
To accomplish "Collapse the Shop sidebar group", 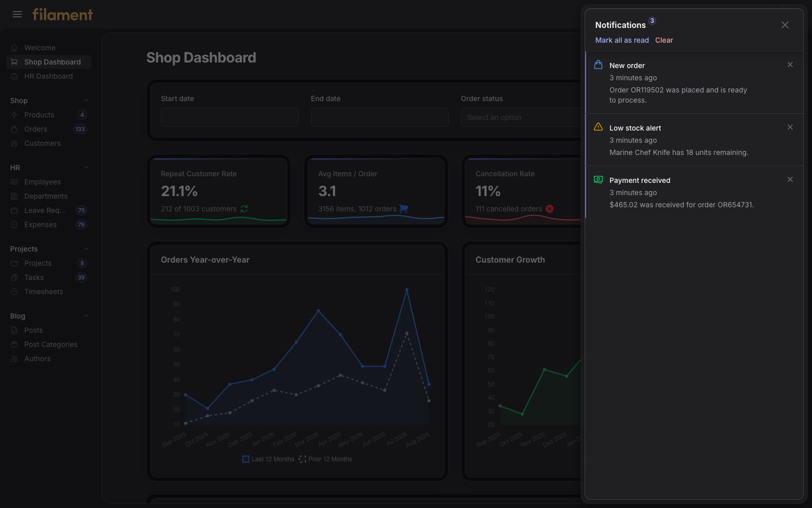I will coord(86,100).
